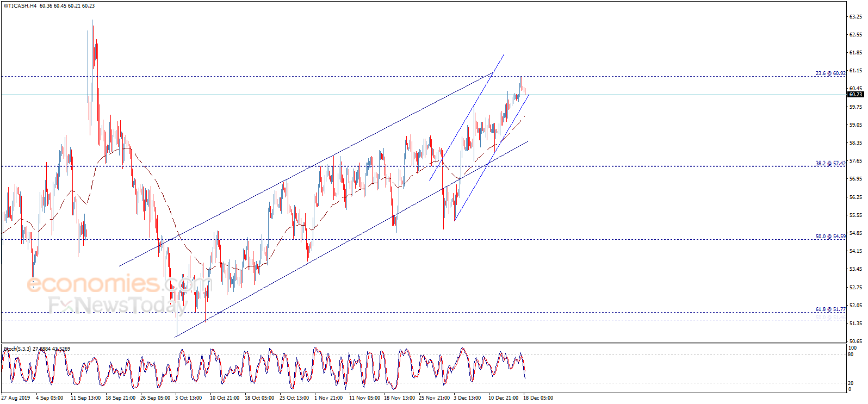Select the 23.6 @ 60.92 Fibonacci label
The image size is (868, 404).
pos(830,73)
